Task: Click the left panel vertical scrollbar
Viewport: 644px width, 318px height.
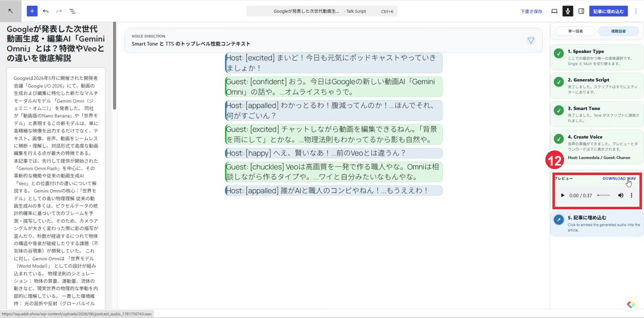Action: click(115, 65)
